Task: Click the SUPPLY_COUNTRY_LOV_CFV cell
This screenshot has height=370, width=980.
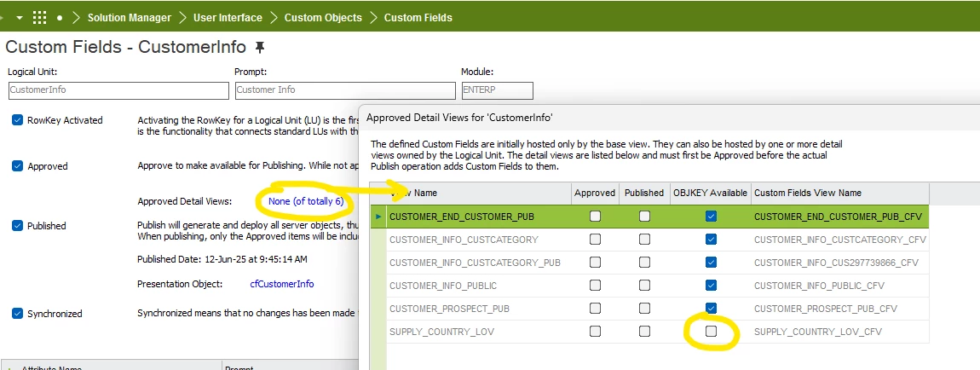Action: point(840,332)
